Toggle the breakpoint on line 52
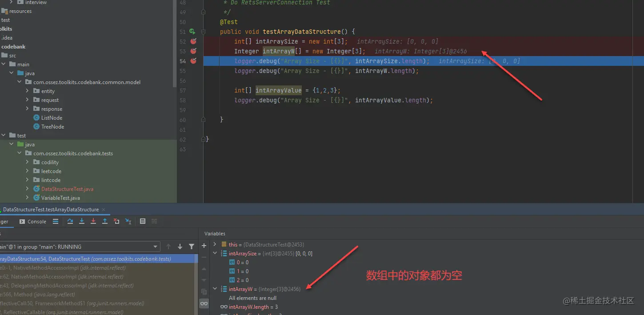644x315 pixels. [193, 41]
